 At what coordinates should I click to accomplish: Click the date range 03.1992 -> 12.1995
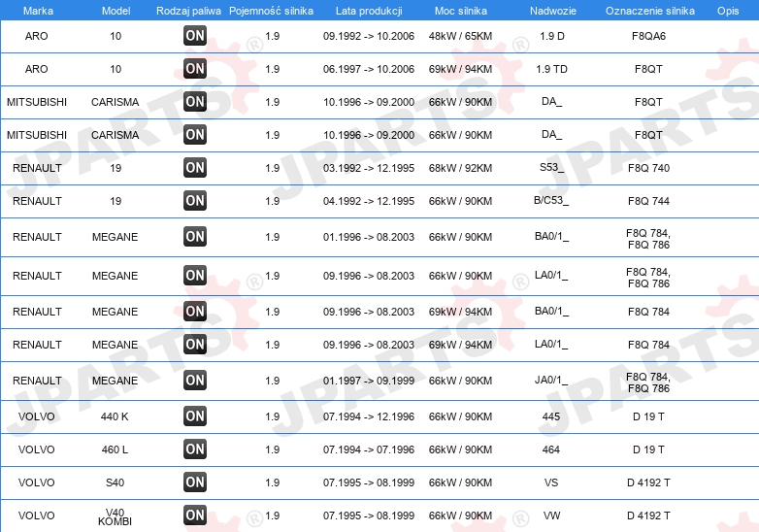click(x=369, y=168)
